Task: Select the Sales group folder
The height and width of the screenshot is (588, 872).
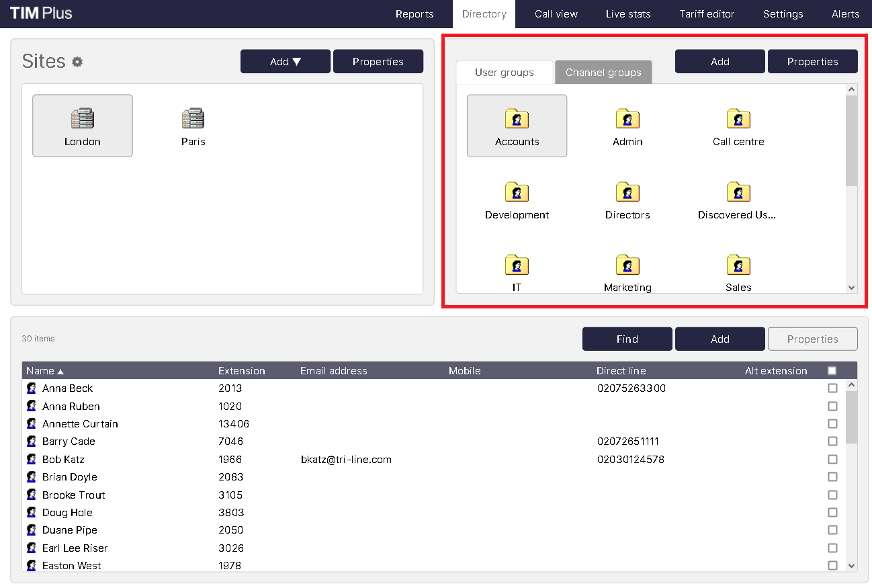Action: click(x=738, y=270)
